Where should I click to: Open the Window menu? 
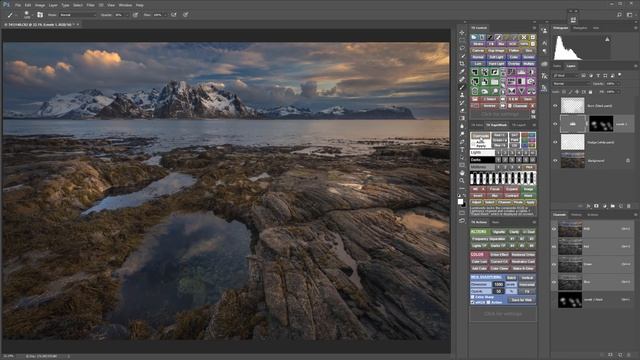[x=125, y=5]
